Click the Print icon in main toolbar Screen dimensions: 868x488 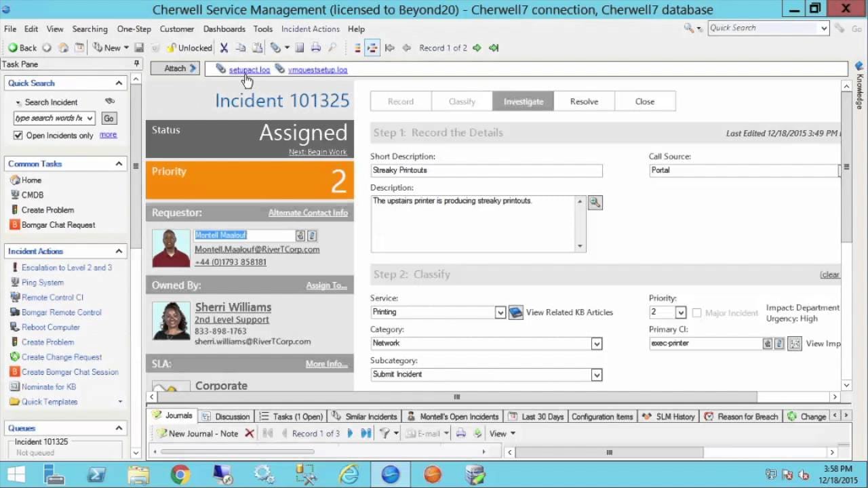(x=316, y=48)
